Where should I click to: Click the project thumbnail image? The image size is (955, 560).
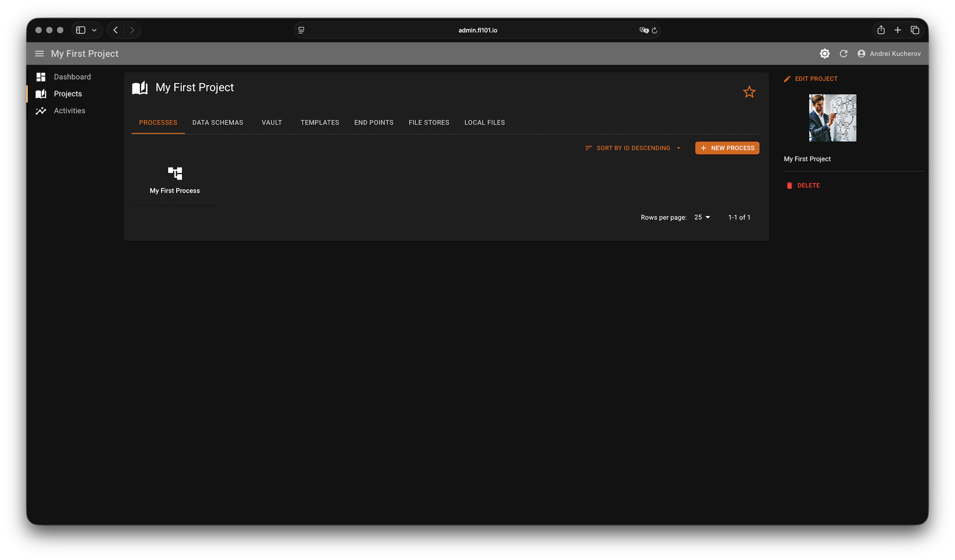tap(832, 118)
